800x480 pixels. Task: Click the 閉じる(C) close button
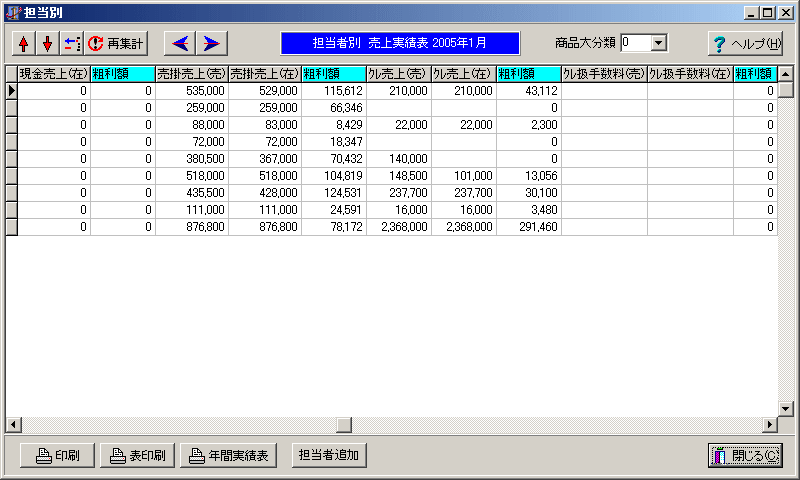(745, 455)
